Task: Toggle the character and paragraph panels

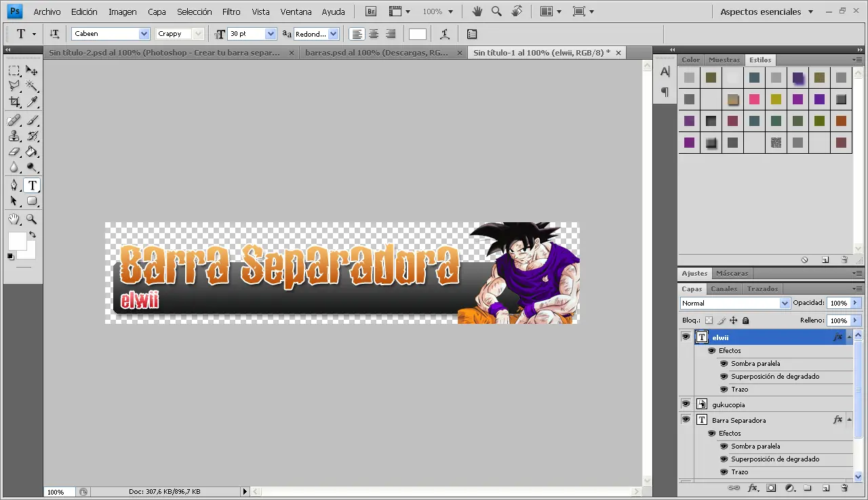Action: (x=472, y=34)
